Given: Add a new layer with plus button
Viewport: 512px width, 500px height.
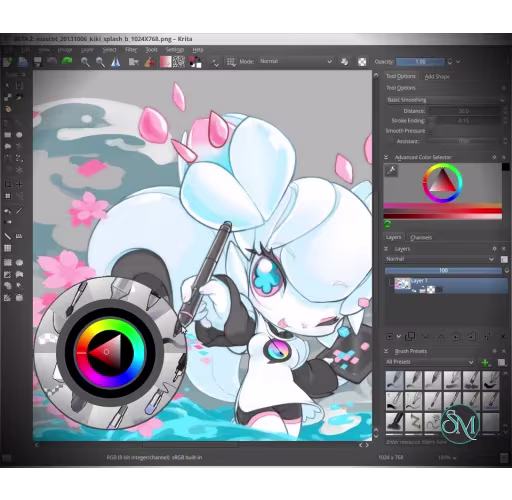Looking at the screenshot, I should coord(389,337).
